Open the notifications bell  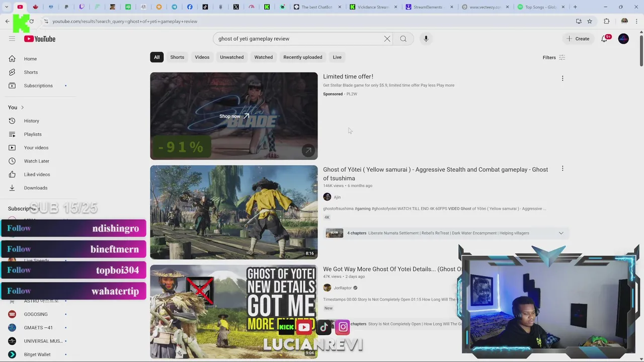[x=604, y=39]
